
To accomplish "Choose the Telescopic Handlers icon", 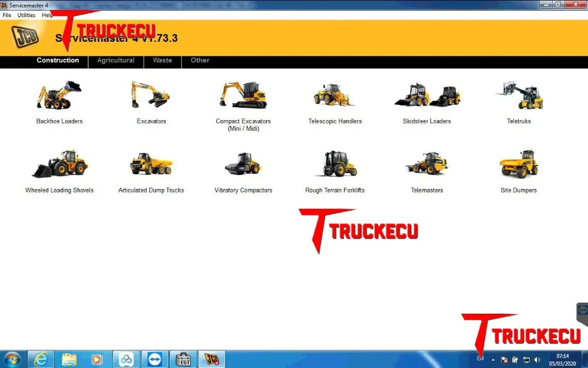I will point(334,95).
